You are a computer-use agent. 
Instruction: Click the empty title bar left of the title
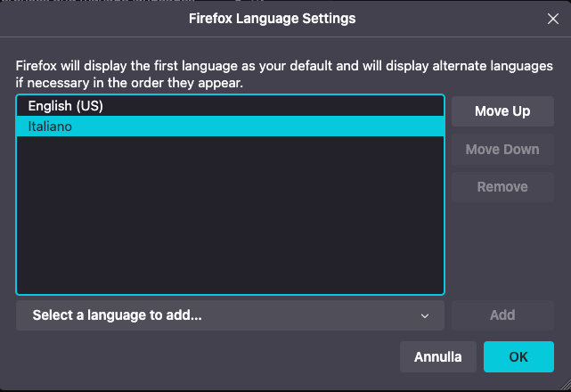[89, 18]
